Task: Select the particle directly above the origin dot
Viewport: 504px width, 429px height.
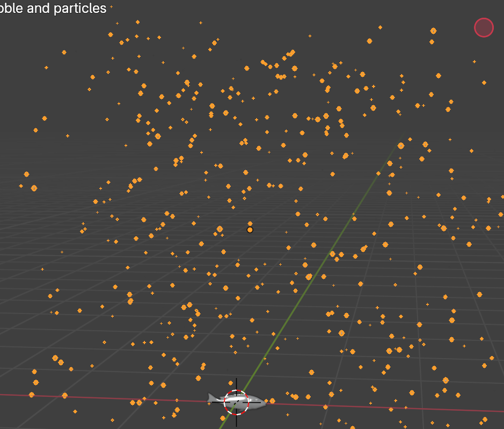Action: 250,223
